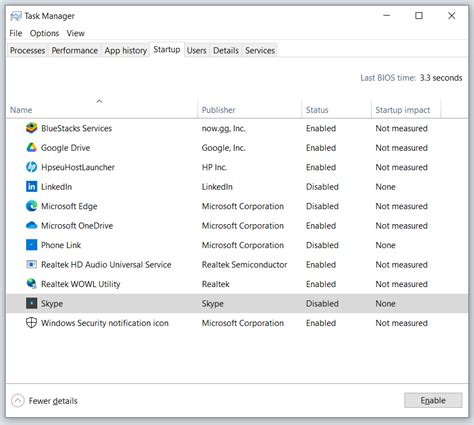Click Disabled status in the LinkedIn row
The height and width of the screenshot is (425, 474).
coord(322,187)
